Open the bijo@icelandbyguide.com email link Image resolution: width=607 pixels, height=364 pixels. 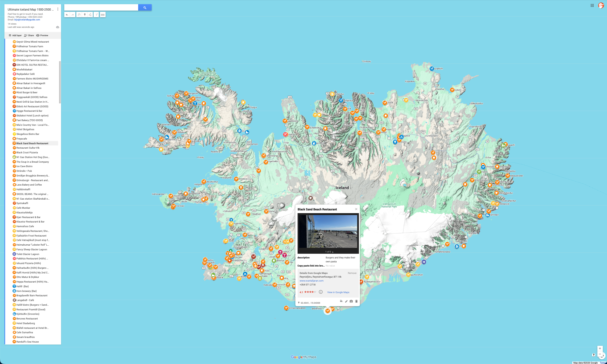[27, 20]
